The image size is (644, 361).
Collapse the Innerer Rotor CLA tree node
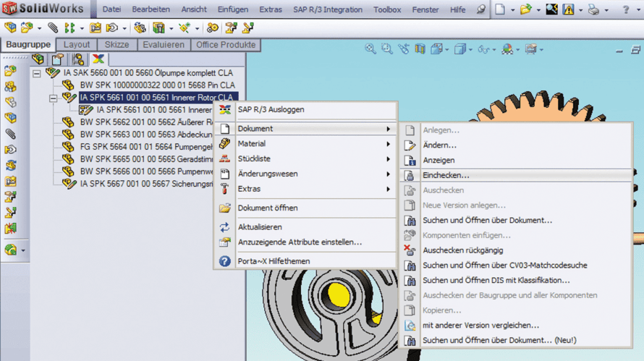point(54,98)
